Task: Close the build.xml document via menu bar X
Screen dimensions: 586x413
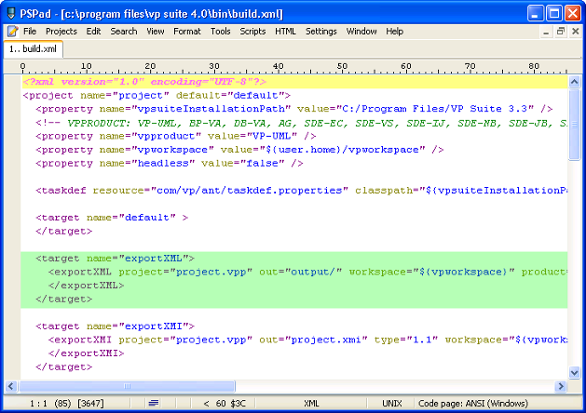Action: (576, 32)
